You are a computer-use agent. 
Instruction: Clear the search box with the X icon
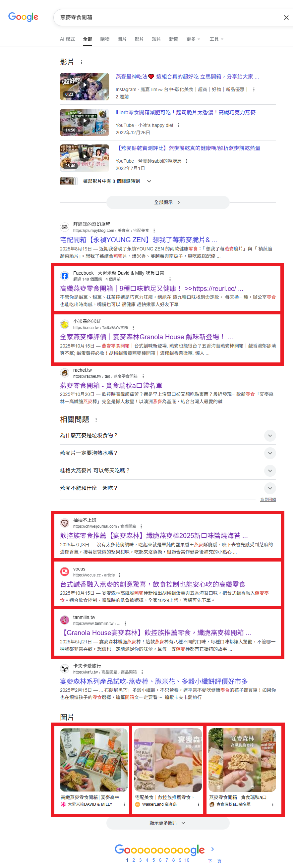pyautogui.click(x=286, y=18)
